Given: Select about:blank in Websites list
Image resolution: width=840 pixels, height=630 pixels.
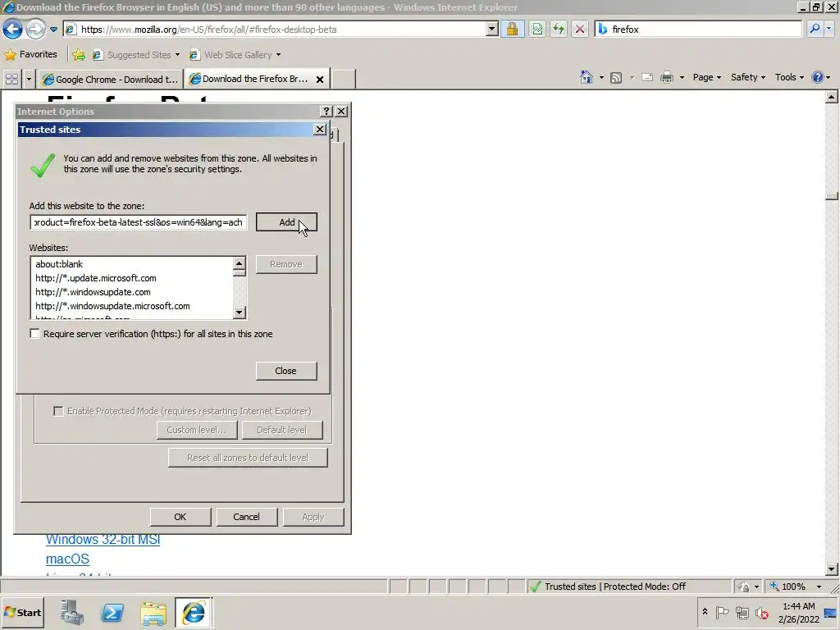Looking at the screenshot, I should [x=59, y=264].
